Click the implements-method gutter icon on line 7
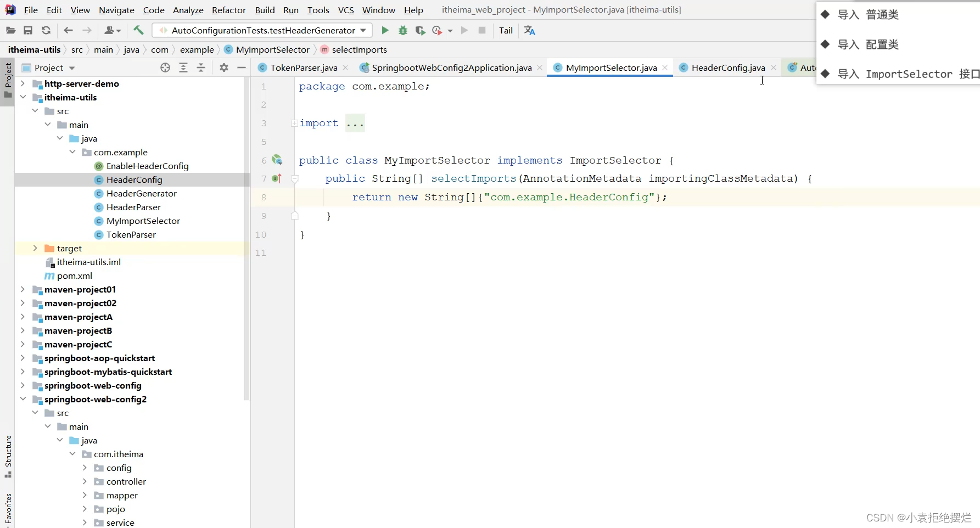The width and height of the screenshot is (980, 528). [x=277, y=178]
